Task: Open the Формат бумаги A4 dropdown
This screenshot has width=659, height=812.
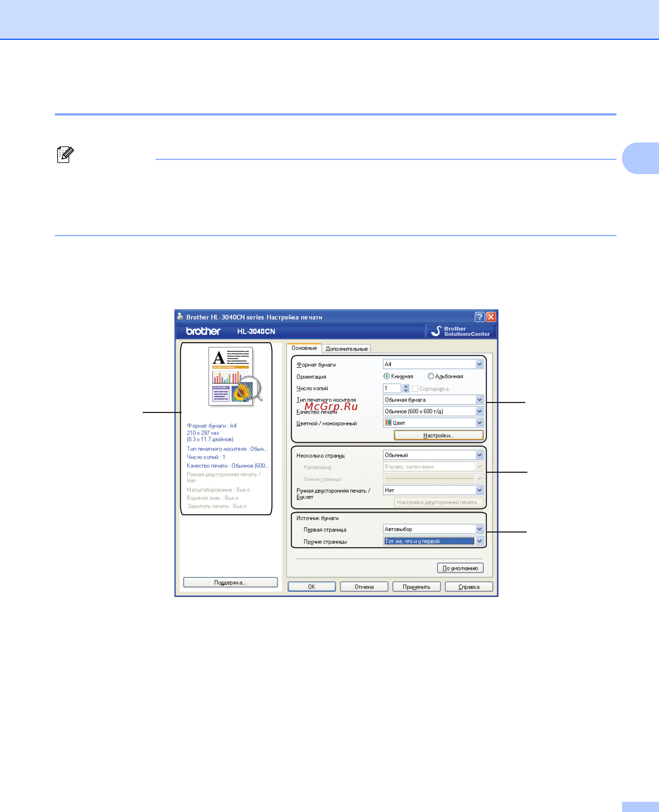Action: tap(433, 365)
